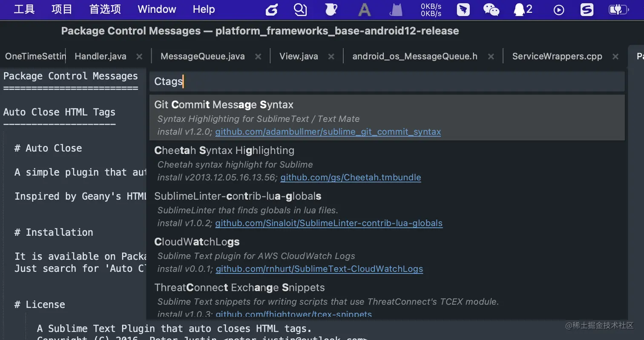The height and width of the screenshot is (340, 644).
Task: Open the QQ penguin icon with badge 2
Action: (523, 10)
